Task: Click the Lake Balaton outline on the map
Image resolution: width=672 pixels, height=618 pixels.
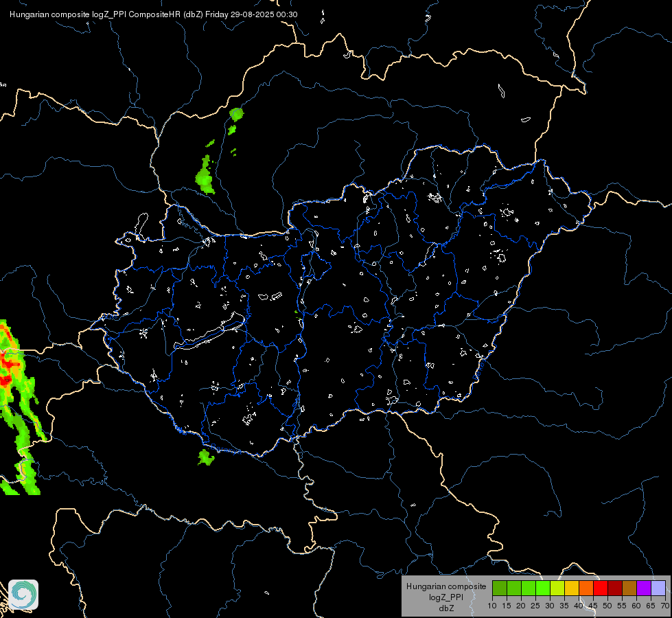Action: point(209,332)
